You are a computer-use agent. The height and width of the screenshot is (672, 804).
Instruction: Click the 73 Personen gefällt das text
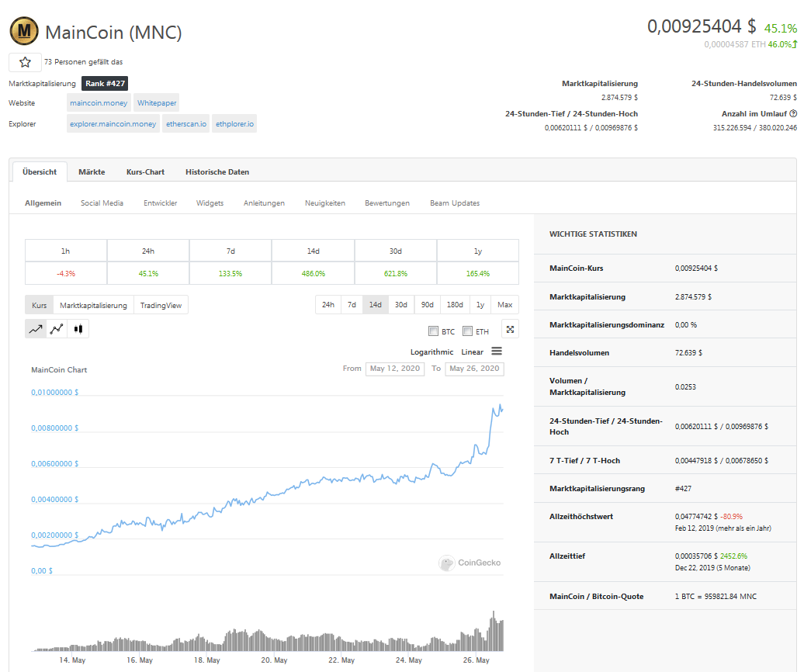83,61
